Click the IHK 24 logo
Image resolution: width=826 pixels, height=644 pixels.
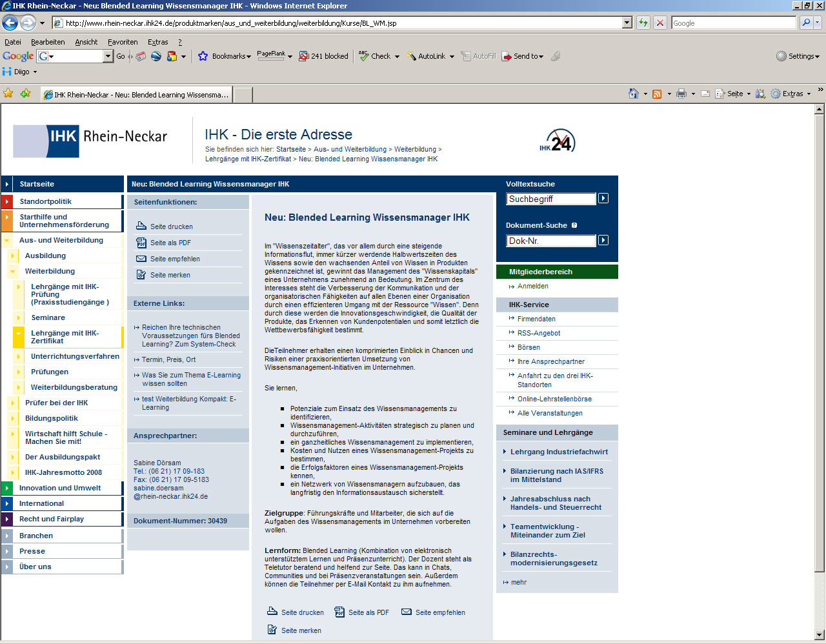tap(557, 141)
